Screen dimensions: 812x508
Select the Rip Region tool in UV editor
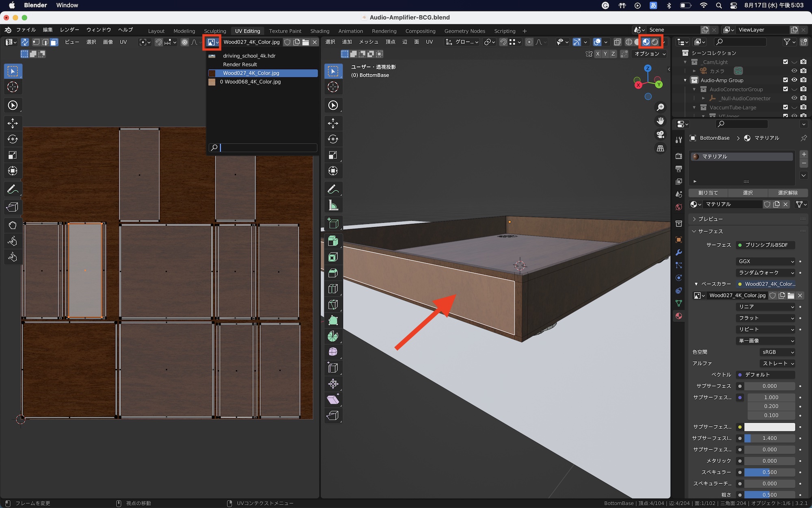click(13, 207)
